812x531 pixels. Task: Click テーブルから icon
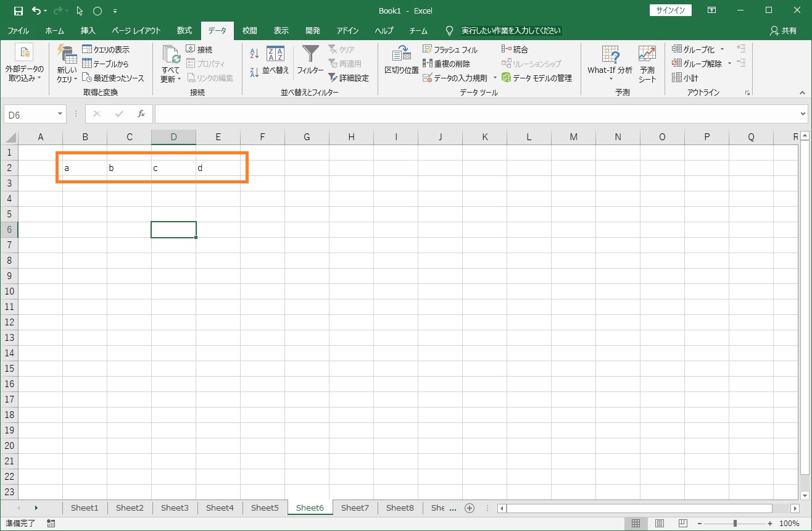[x=87, y=64]
